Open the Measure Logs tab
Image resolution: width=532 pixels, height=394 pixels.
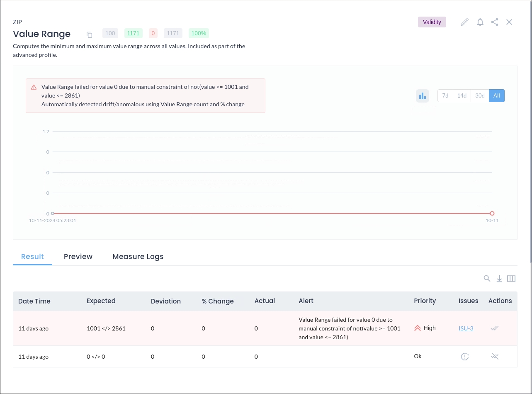138,257
